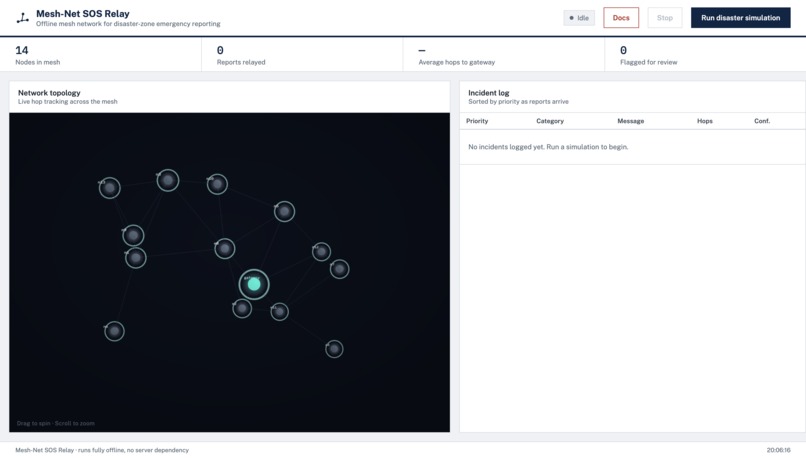Click the runs fully offline footer text

point(102,450)
